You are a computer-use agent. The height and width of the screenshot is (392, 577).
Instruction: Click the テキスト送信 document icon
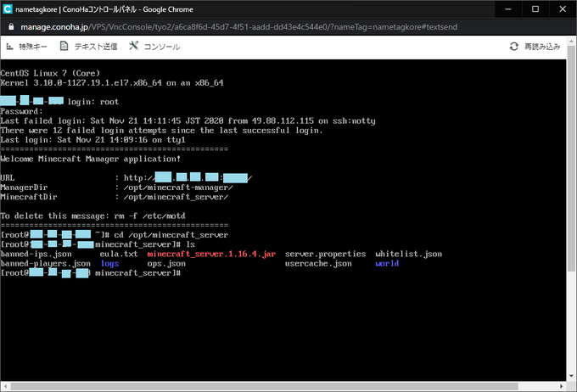coord(64,46)
